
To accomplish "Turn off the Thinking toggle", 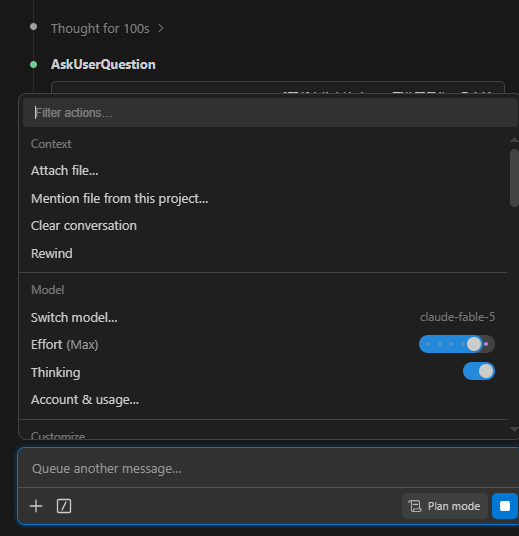I will (479, 371).
